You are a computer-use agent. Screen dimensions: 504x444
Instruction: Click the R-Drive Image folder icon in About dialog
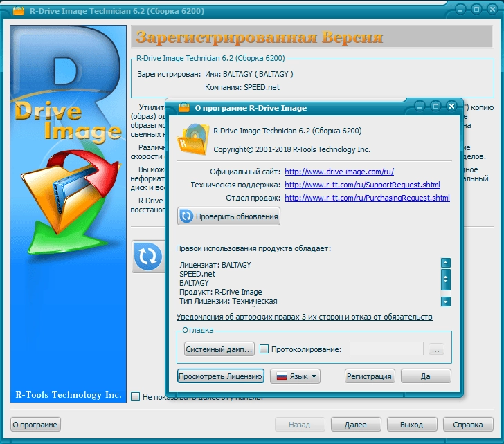click(x=192, y=139)
